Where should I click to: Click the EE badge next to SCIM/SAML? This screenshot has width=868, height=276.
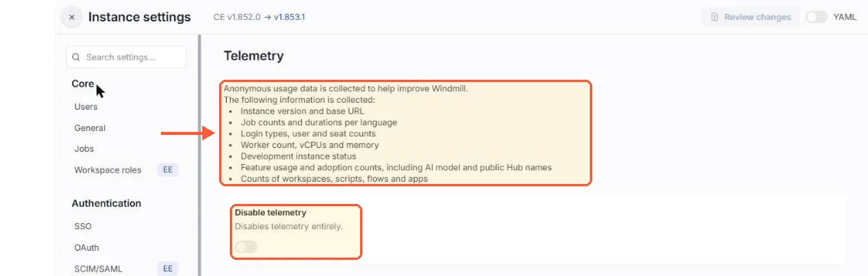(x=168, y=269)
